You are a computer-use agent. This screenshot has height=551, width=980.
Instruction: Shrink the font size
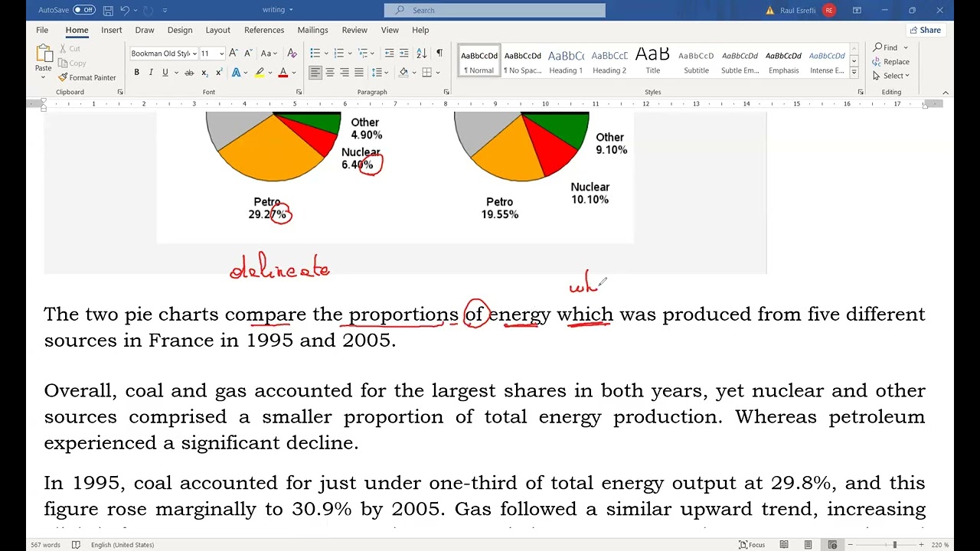[x=248, y=53]
